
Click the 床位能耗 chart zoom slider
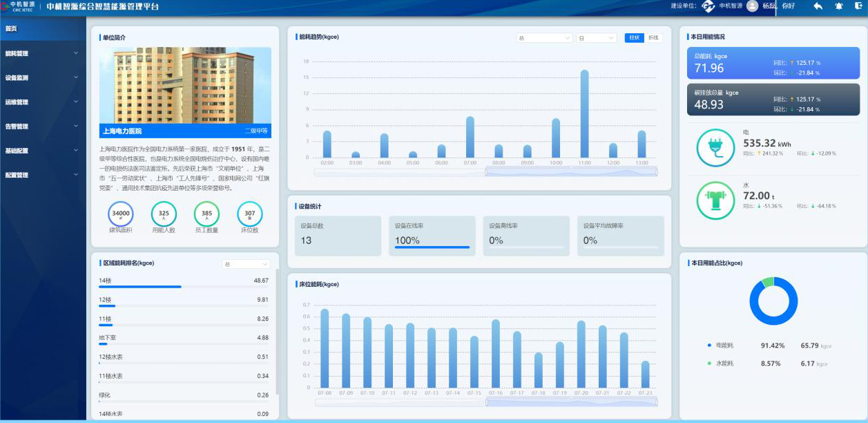coord(571,402)
